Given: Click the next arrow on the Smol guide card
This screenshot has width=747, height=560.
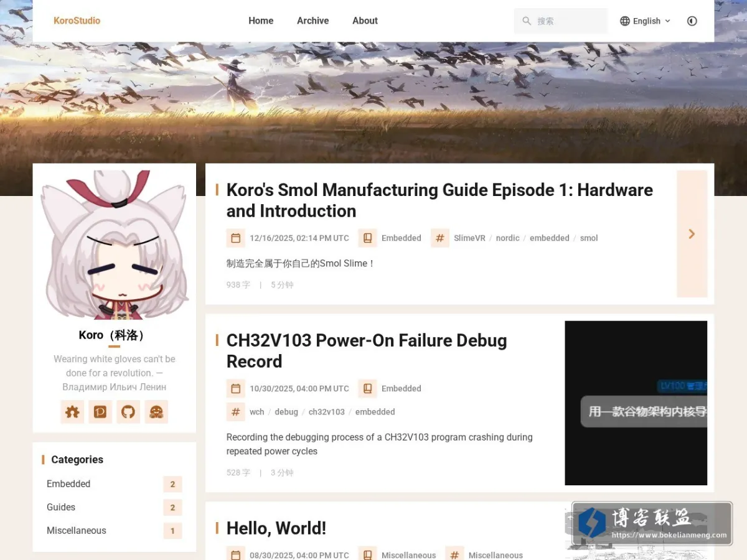Looking at the screenshot, I should pos(692,234).
